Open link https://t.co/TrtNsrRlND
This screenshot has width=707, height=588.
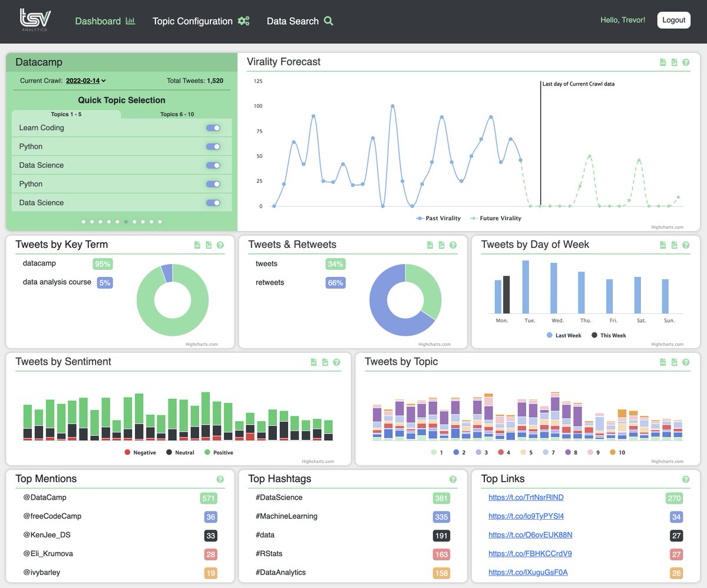(526, 498)
